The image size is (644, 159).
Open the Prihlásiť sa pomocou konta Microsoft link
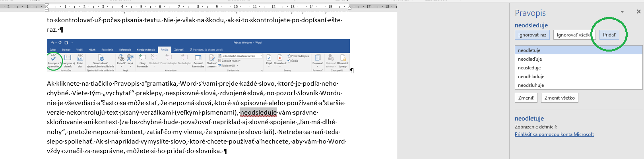coord(554,134)
